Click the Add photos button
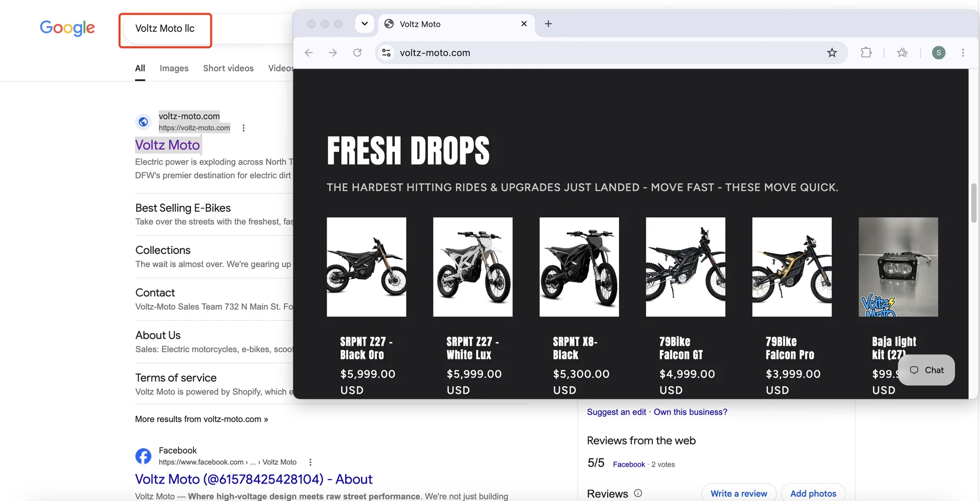 click(813, 493)
